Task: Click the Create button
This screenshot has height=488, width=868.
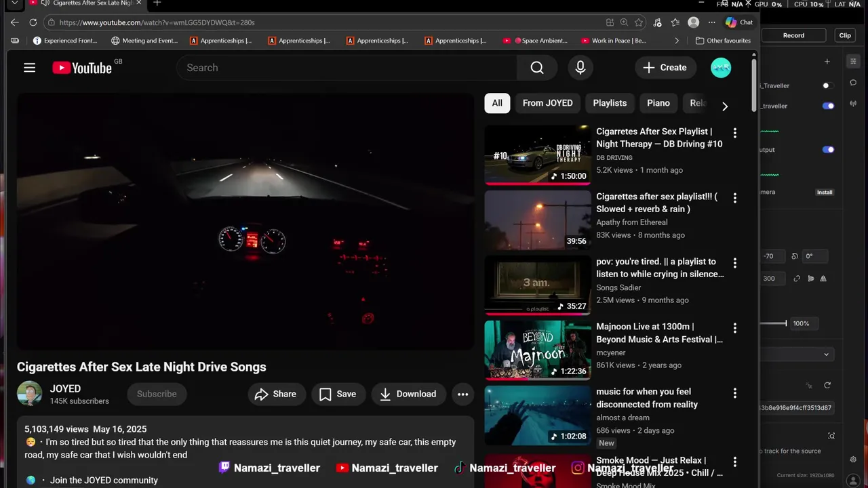Action: click(665, 68)
